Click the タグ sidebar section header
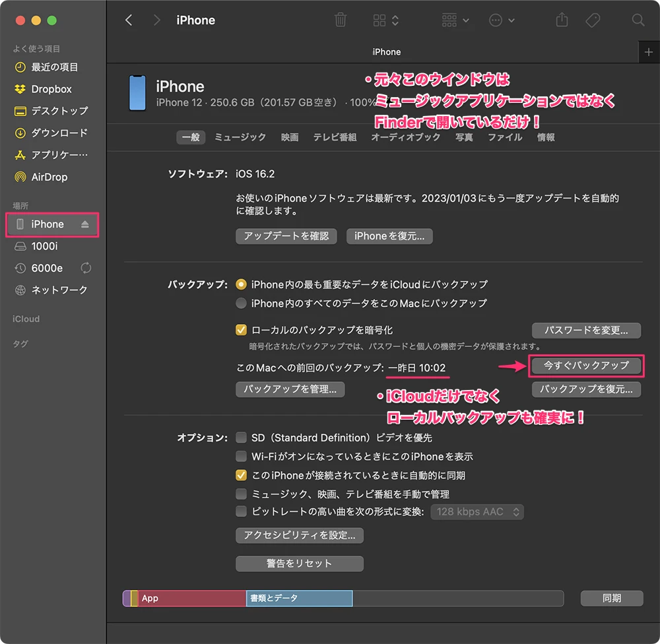Viewport: 660px width, 644px height. 20,344
